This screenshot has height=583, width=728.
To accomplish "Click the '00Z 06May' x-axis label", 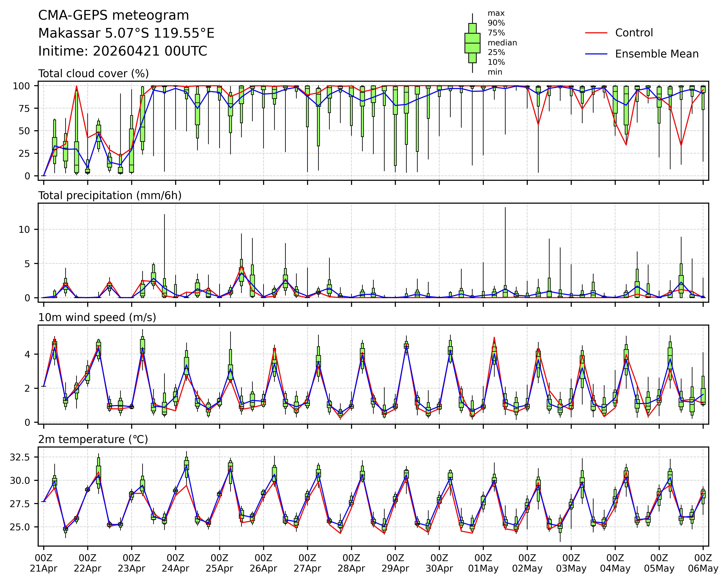I will 703,563.
